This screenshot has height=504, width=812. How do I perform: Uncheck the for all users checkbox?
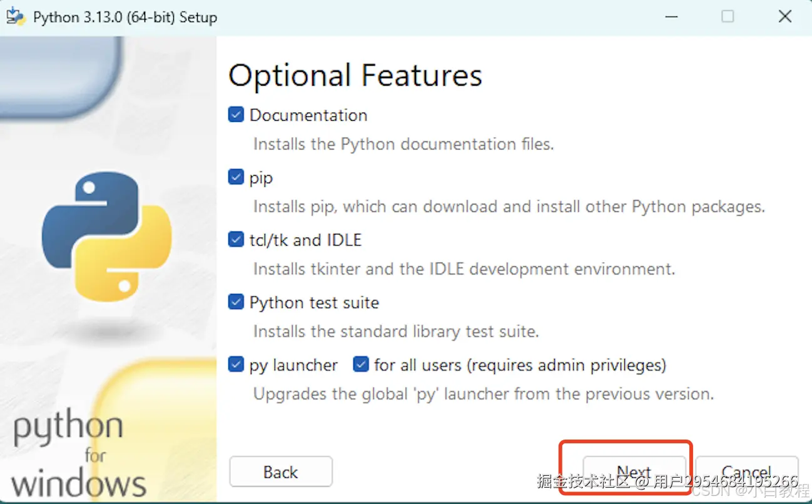pyautogui.click(x=361, y=365)
